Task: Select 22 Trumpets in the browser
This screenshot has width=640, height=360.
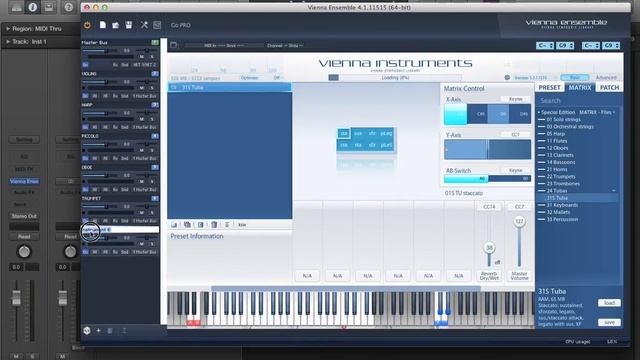Action: (x=561, y=177)
